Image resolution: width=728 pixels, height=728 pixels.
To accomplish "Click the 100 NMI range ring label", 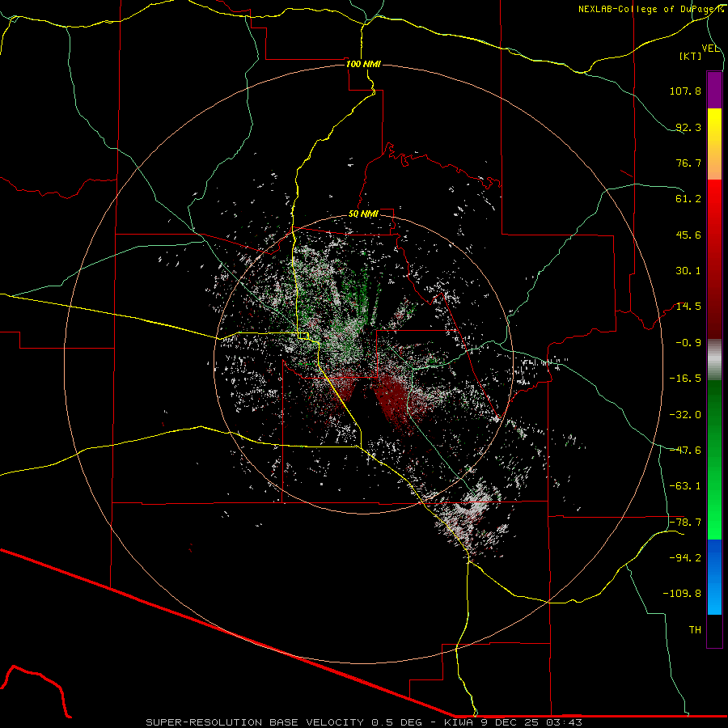I will click(x=363, y=64).
